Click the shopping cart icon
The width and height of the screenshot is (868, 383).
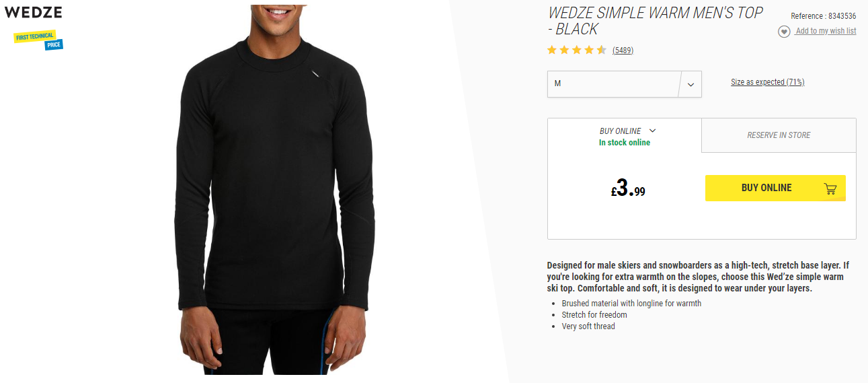[x=830, y=188]
